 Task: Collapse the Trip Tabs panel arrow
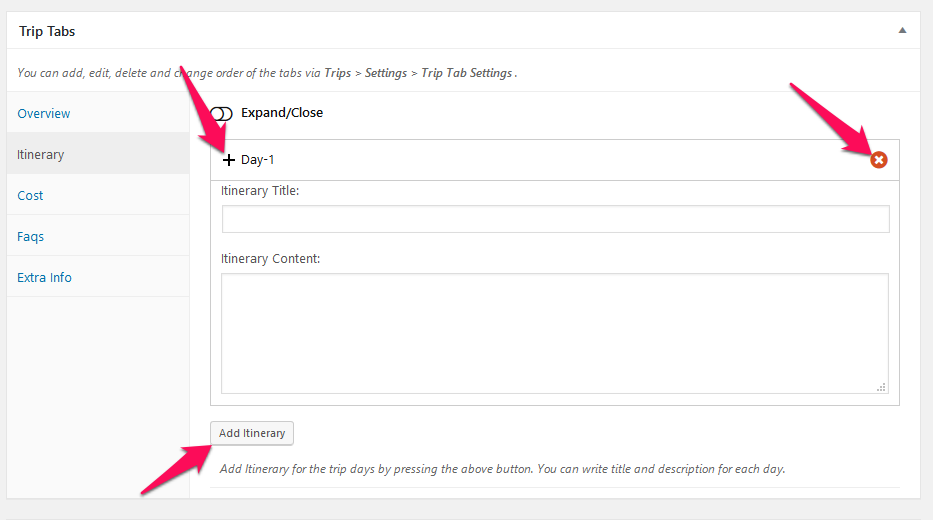(902, 30)
